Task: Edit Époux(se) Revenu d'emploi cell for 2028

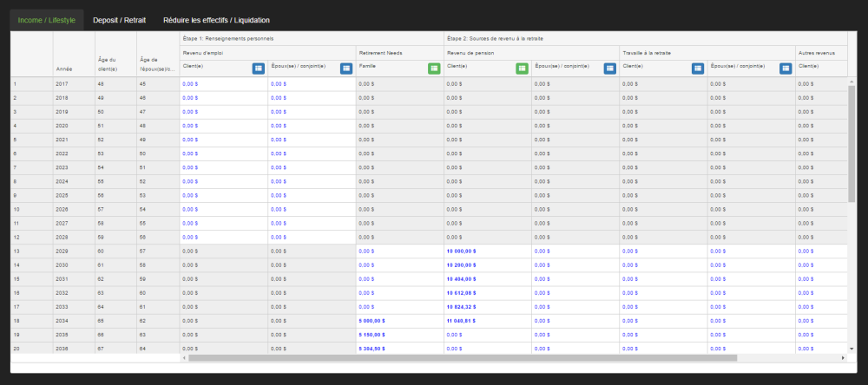Action: point(312,237)
